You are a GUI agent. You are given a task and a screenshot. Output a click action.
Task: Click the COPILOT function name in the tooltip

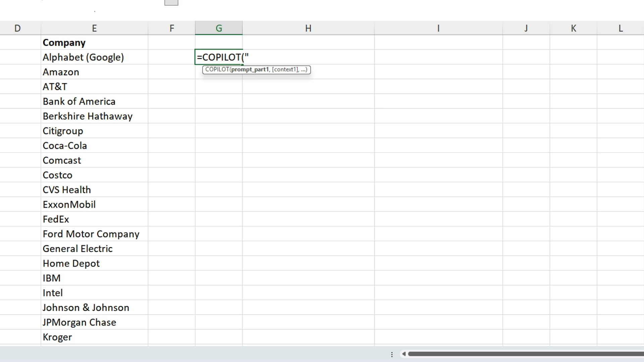click(x=217, y=69)
